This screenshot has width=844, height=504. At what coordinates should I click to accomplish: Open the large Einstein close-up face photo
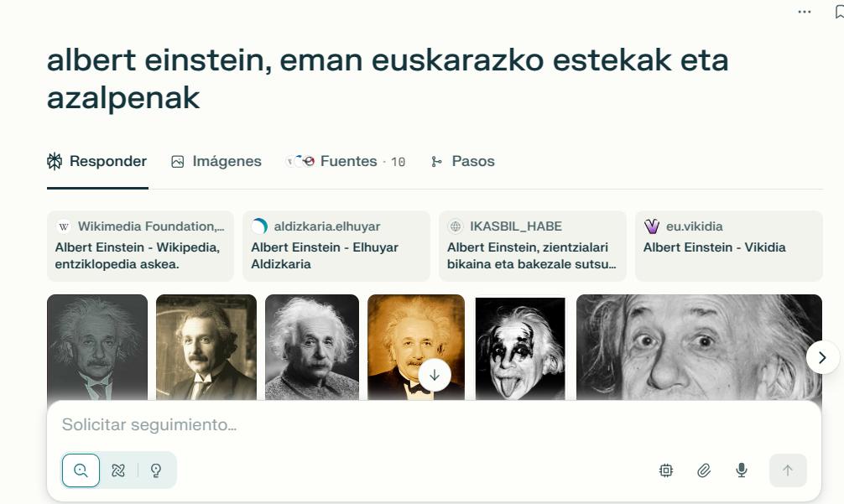click(699, 347)
